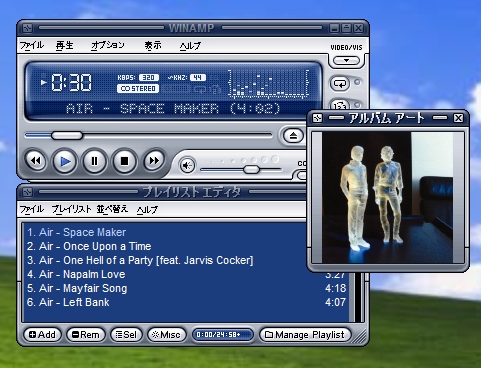Select track 4 Air - Napalm Love
481x368 pixels.
coord(186,274)
